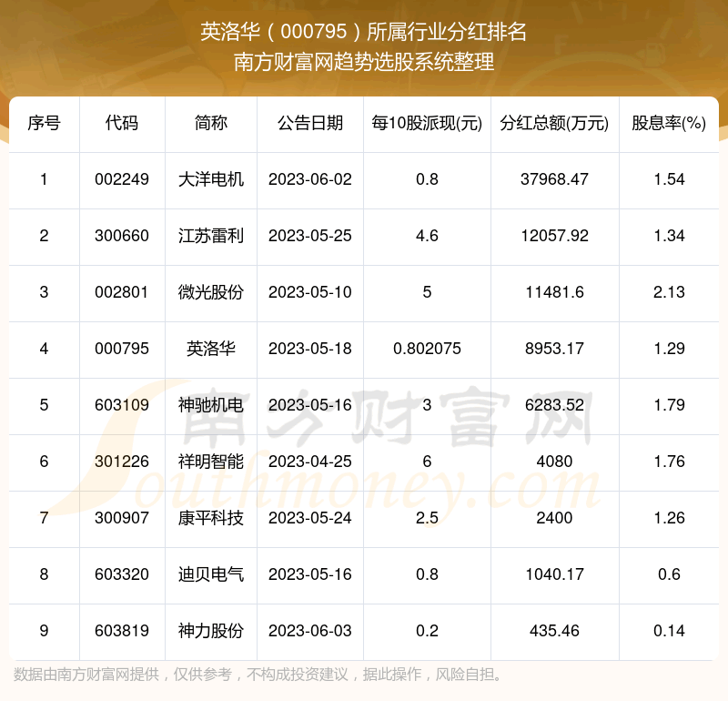Screen dimensions: 728x721
Task: Select stock code 301226
Action: 122,462
